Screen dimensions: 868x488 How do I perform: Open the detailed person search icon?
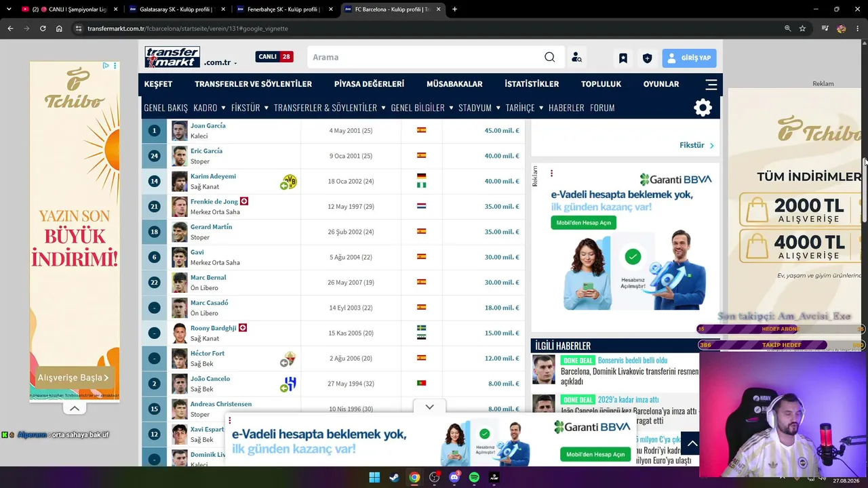[576, 58]
